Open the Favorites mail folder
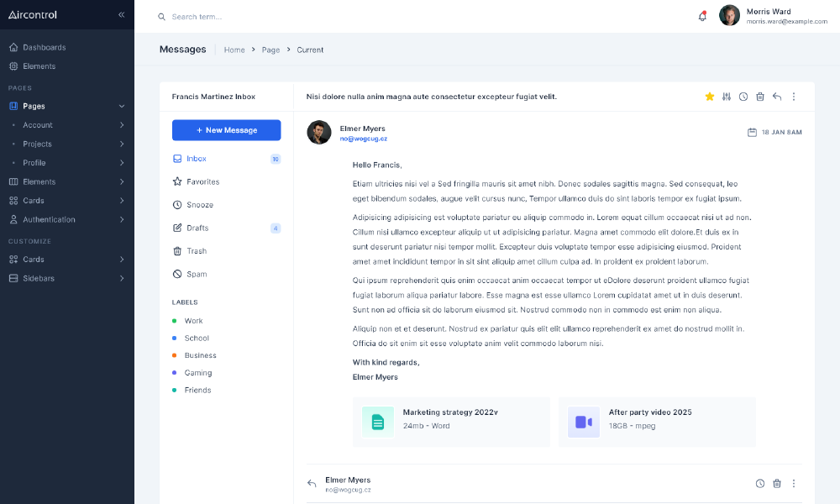840x504 pixels. [x=202, y=181]
